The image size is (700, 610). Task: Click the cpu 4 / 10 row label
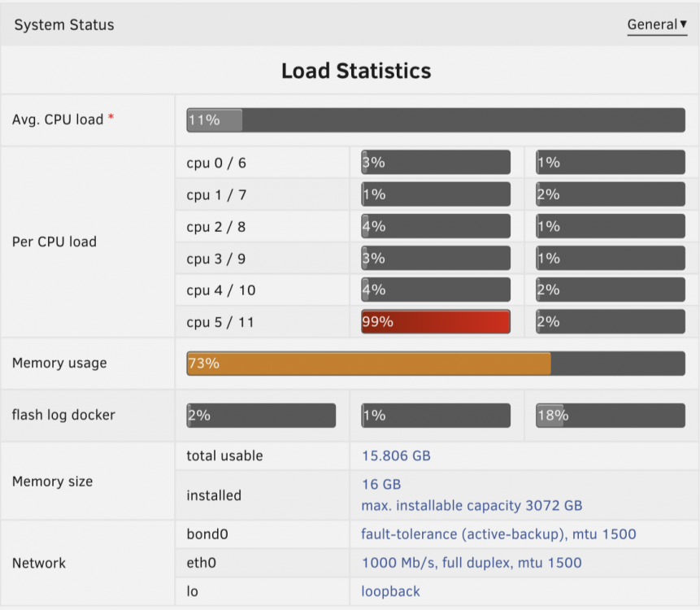pos(221,290)
